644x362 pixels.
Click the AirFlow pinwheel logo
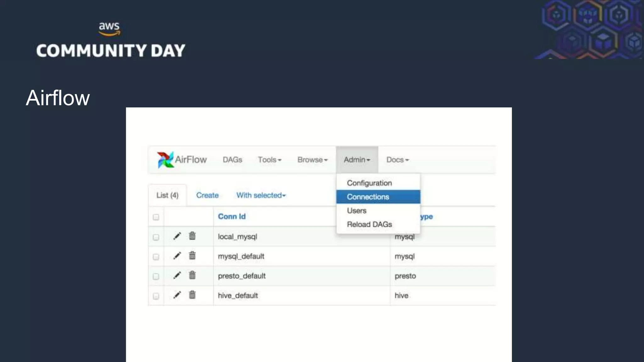coord(165,160)
